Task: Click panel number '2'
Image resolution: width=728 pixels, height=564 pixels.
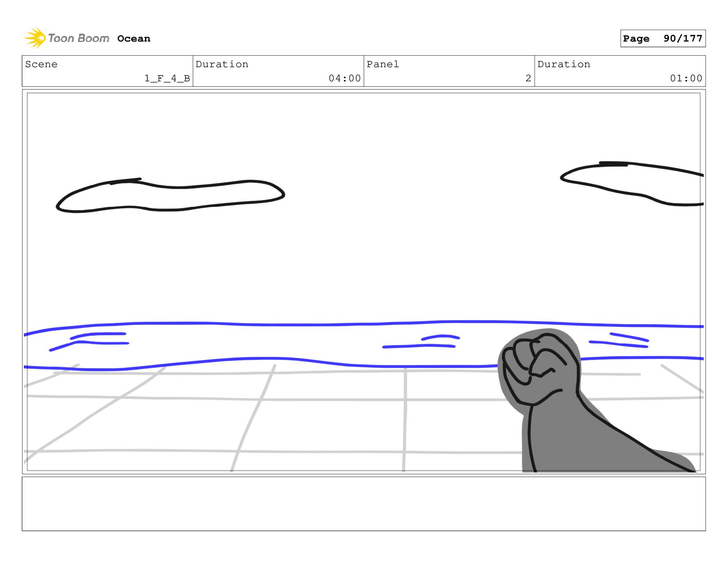Action: pyautogui.click(x=528, y=78)
